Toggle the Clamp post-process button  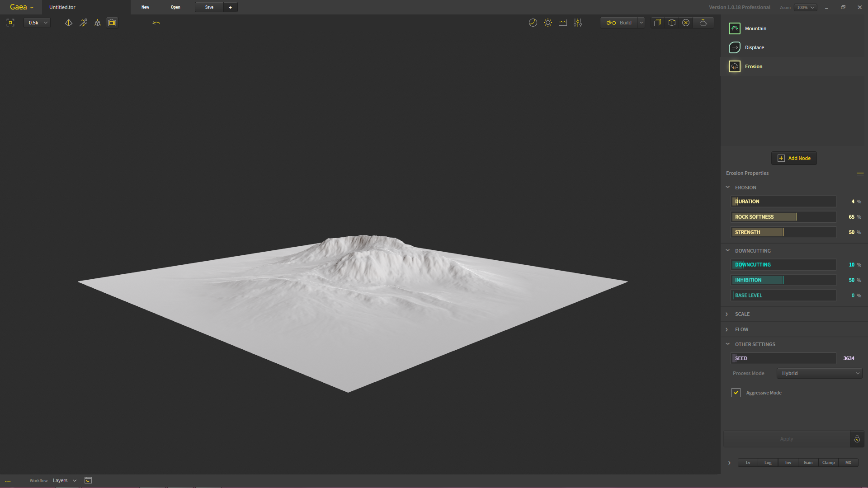(828, 463)
